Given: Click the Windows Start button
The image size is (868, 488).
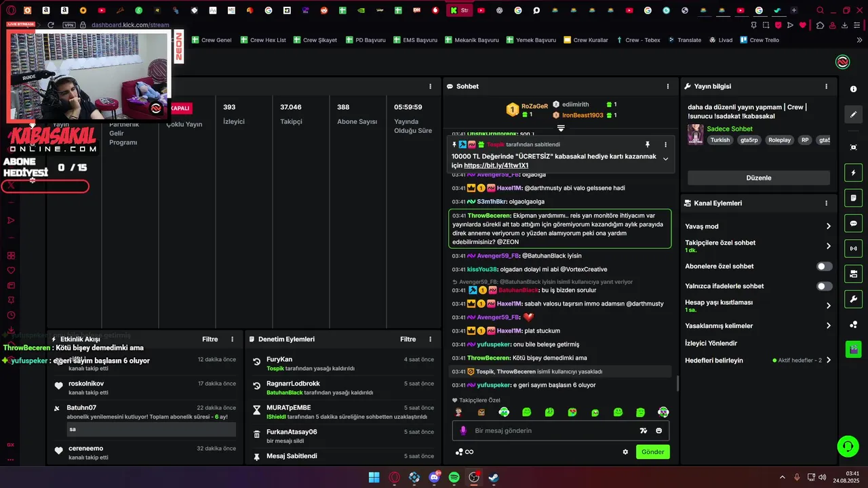Looking at the screenshot, I should 374,477.
